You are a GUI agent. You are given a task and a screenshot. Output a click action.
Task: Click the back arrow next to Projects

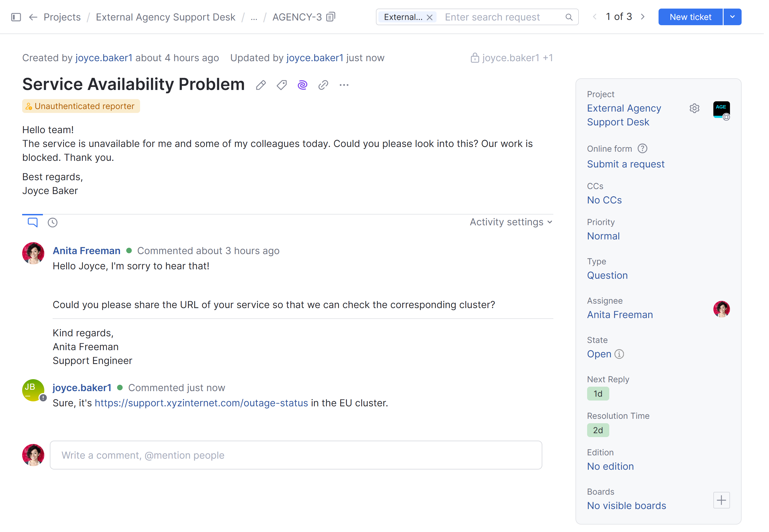[33, 17]
